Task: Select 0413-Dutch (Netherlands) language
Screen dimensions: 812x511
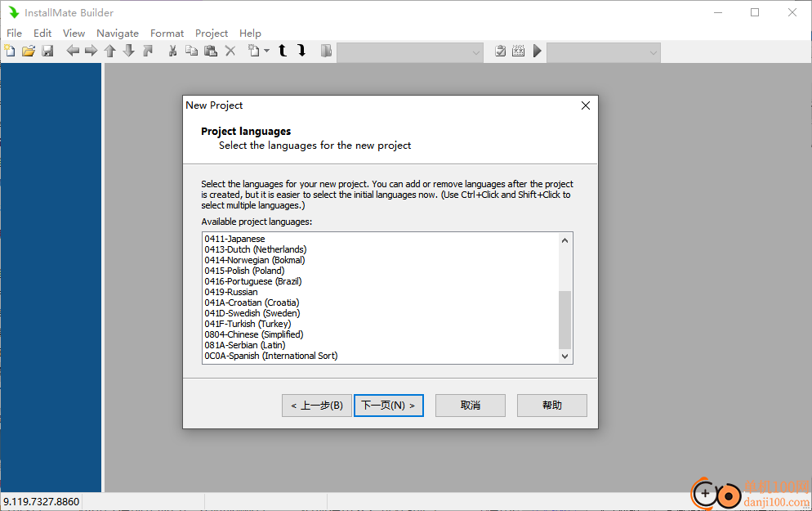Action: pyautogui.click(x=380, y=249)
